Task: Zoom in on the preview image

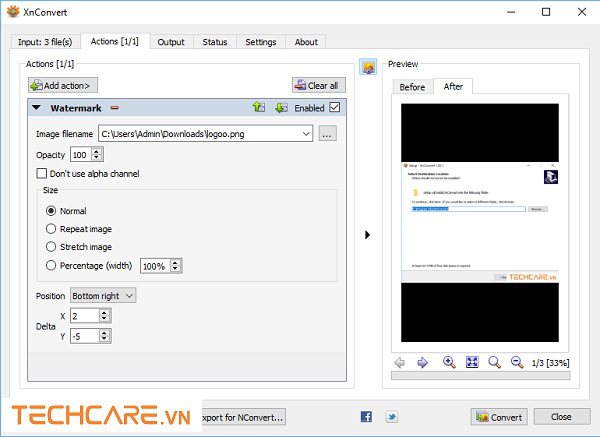Action: (449, 362)
